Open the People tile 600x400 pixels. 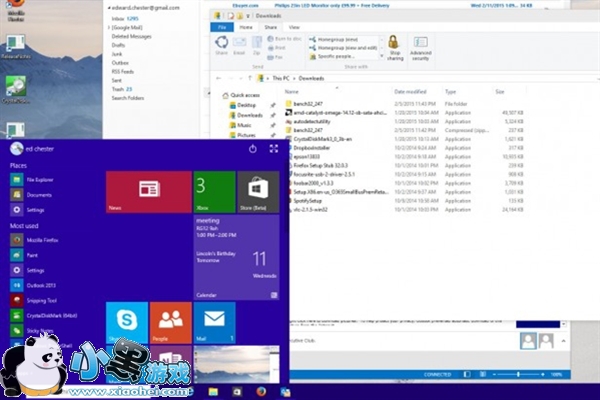(170, 322)
